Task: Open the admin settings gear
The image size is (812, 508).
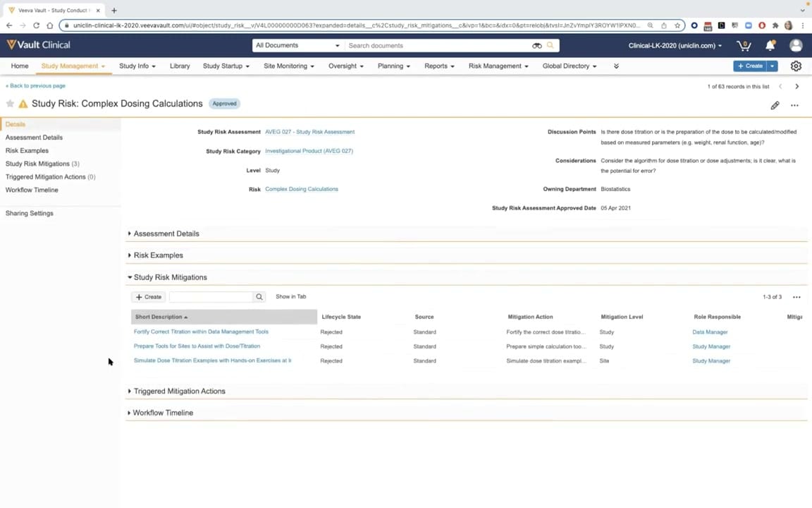Action: tap(796, 66)
